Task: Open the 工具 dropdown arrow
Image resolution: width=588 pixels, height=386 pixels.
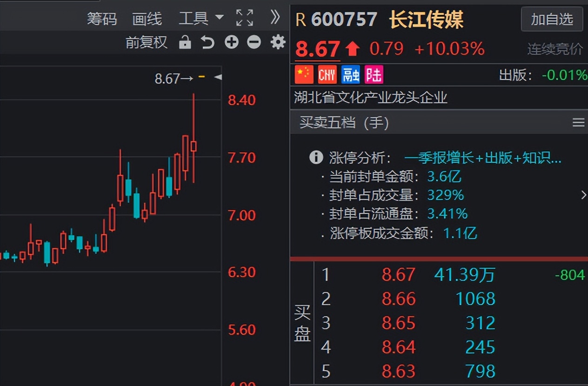Action: click(x=220, y=19)
